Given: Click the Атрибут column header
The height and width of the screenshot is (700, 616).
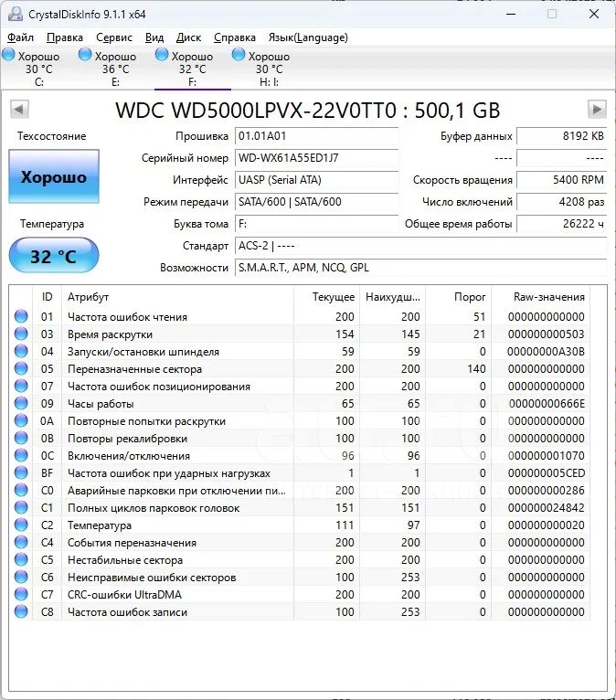Looking at the screenshot, I should coord(177,297).
